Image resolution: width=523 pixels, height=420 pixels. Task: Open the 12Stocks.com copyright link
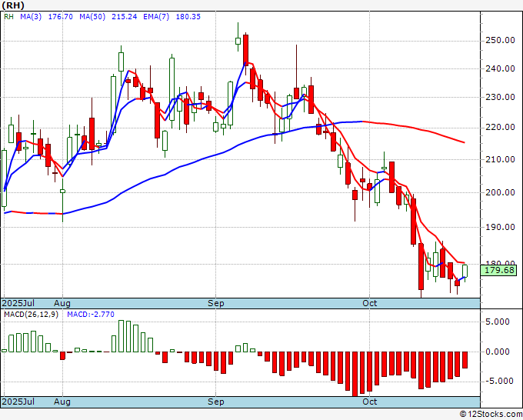click(491, 415)
